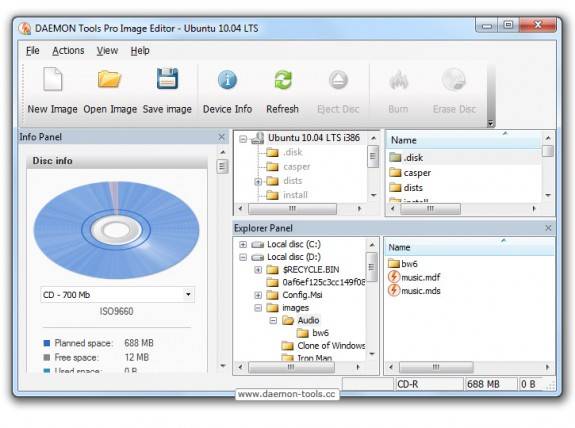This screenshot has height=428, width=575.
Task: Click Planned space blue legend swatch
Action: pos(47,343)
